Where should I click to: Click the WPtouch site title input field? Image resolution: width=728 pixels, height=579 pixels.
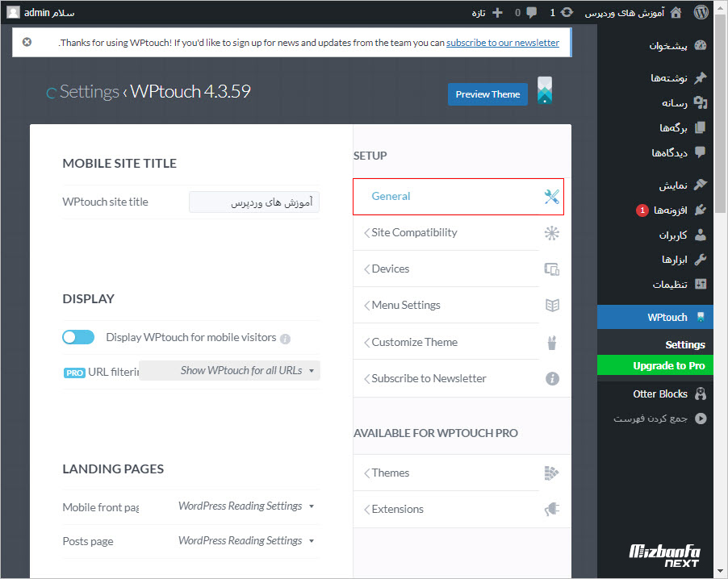pyautogui.click(x=254, y=202)
